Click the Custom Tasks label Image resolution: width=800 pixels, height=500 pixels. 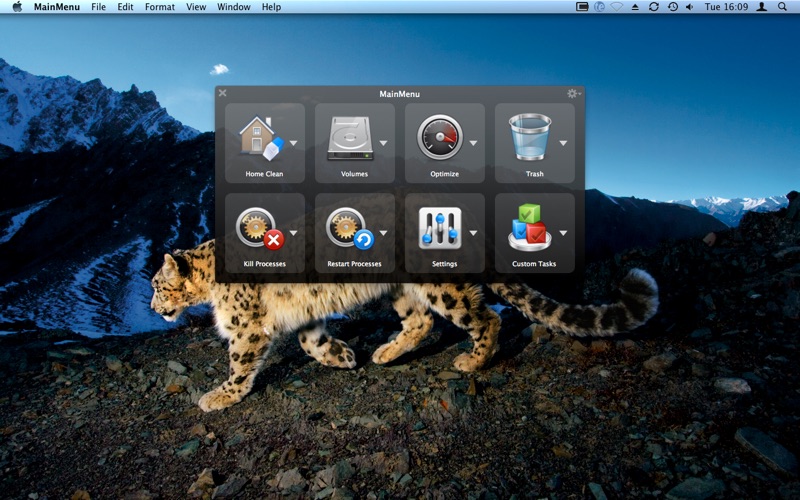534,264
